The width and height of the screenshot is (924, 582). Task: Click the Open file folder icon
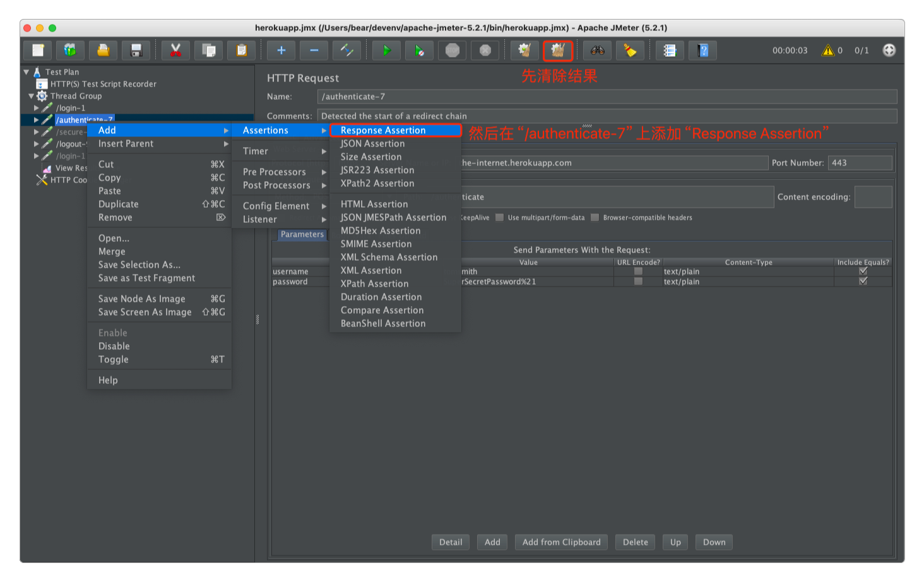[103, 50]
